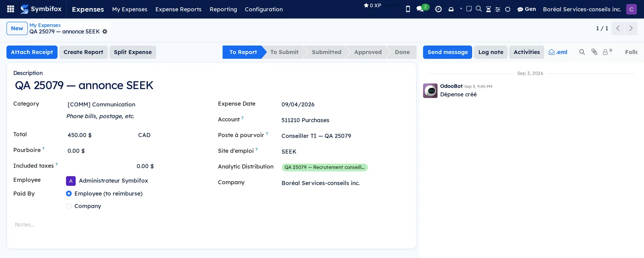Open the record actions gear icon
Image resolution: width=644 pixels, height=258 pixels.
point(105,31)
